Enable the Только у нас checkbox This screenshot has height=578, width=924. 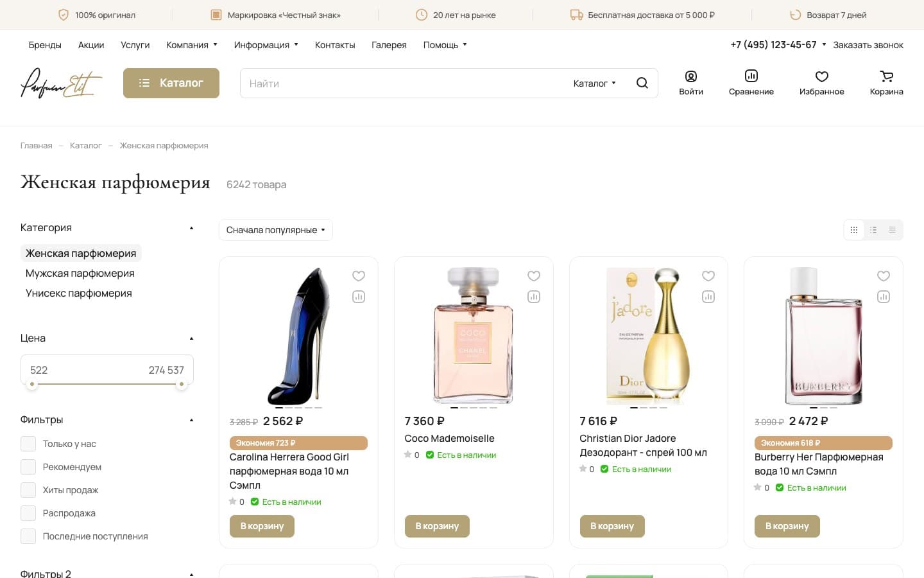28,444
